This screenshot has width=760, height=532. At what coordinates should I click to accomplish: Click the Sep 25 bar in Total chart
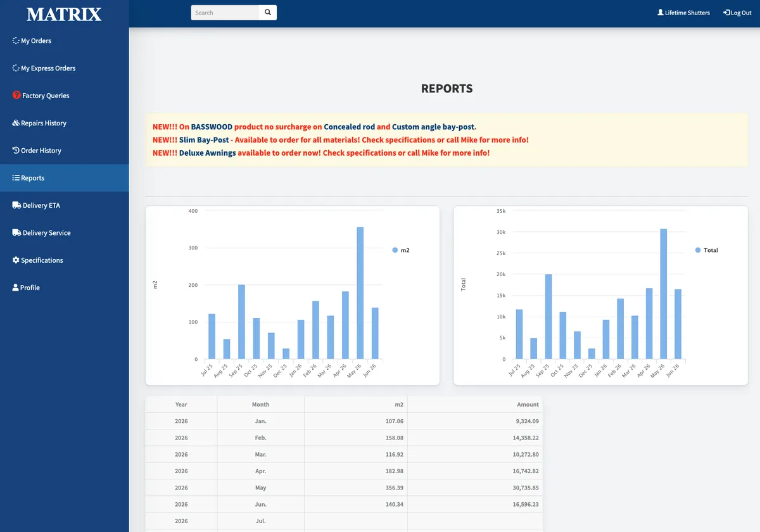548,317
